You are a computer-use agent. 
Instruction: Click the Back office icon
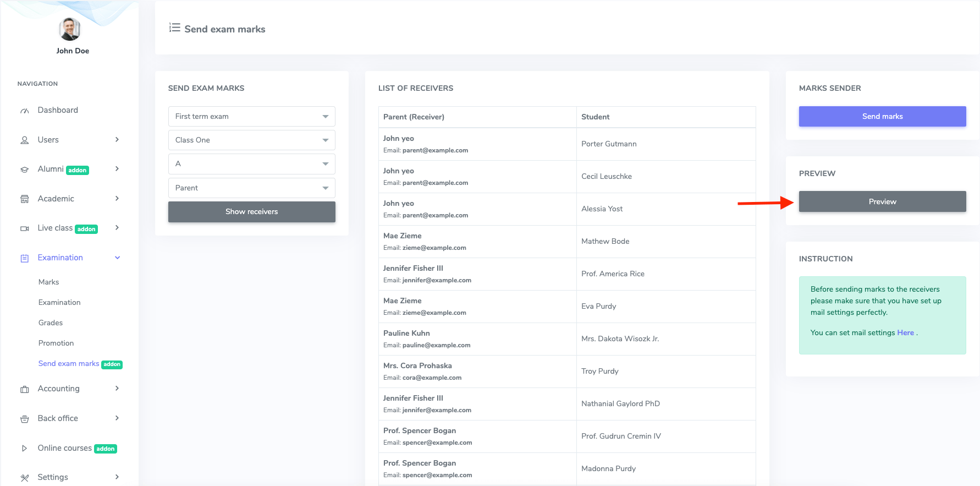(x=25, y=419)
